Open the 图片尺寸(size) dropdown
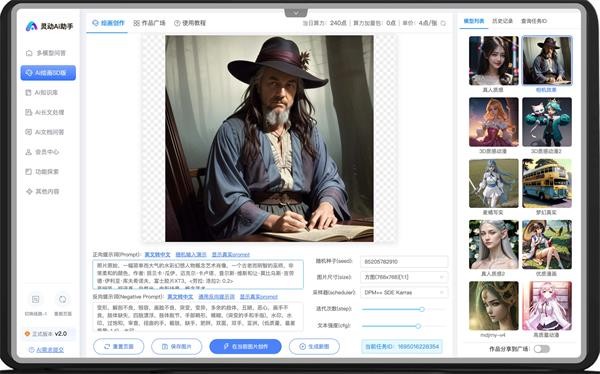Viewport: 600px width, 374px height. (x=404, y=277)
